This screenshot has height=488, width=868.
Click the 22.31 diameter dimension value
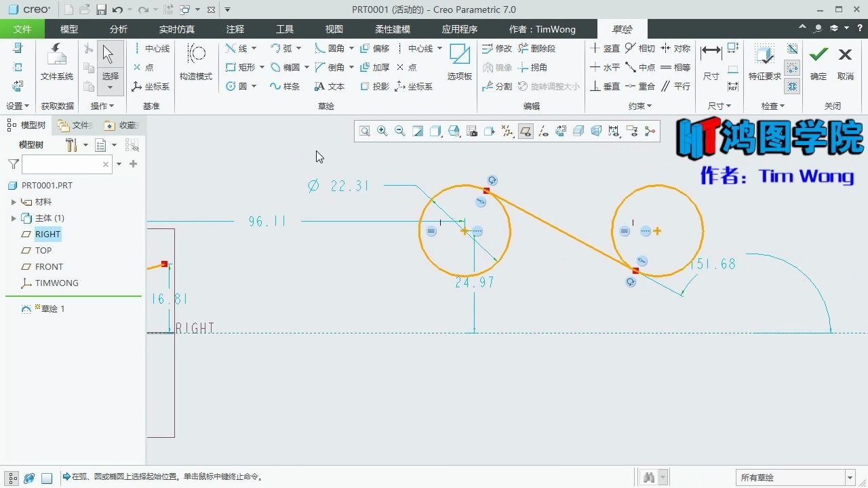349,186
